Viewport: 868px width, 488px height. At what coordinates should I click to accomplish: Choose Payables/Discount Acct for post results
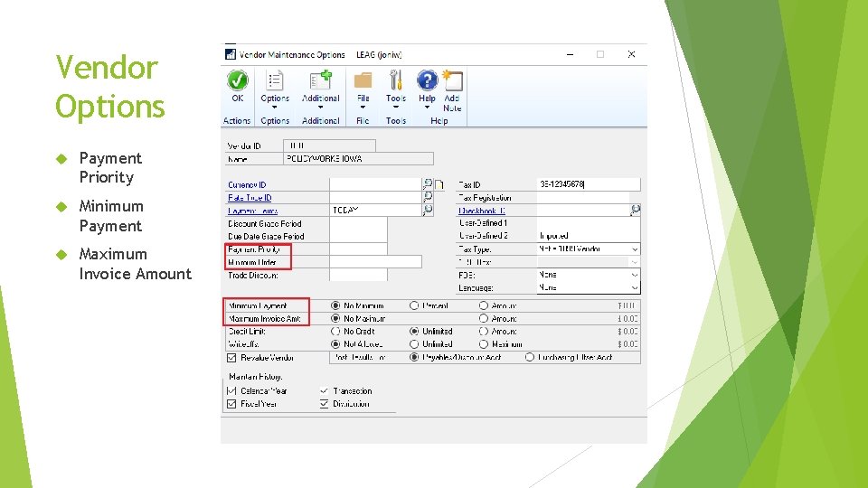point(414,358)
